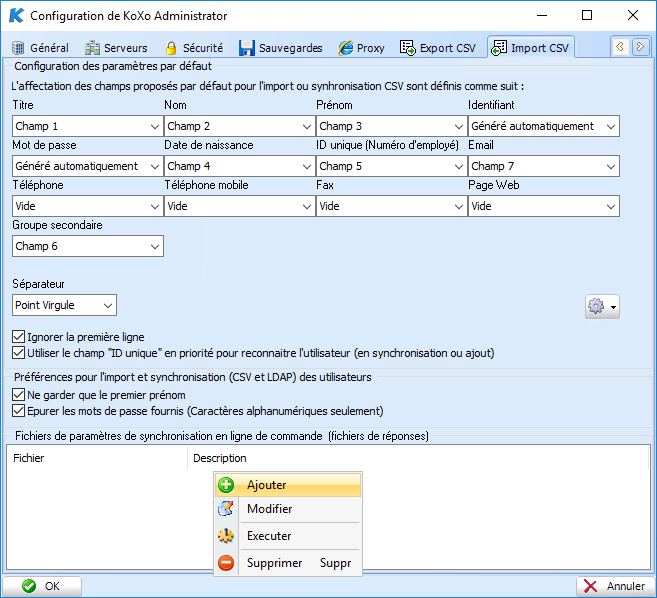
Task: Switch to the Sécurité tab
Action: (194, 48)
